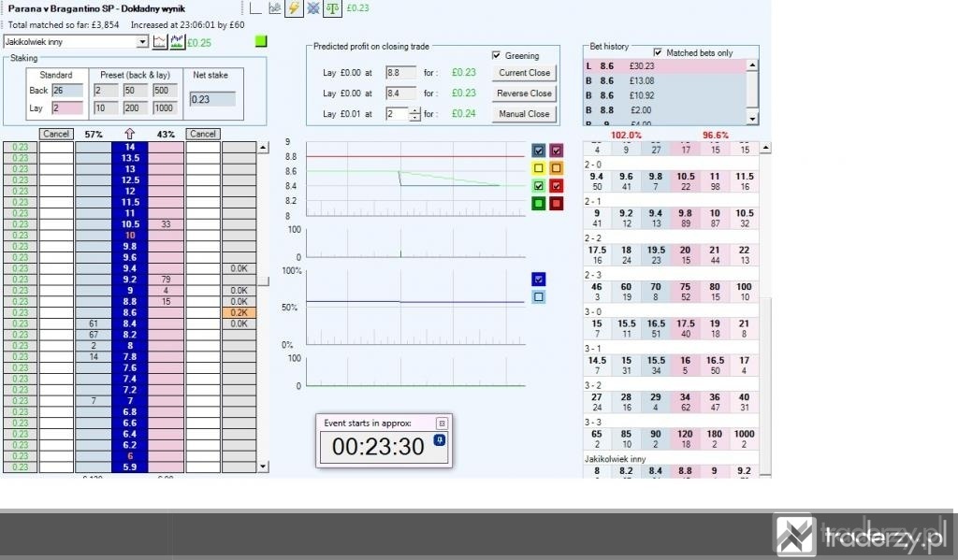Select the L 8.6 £30.23 bet history row
The width and height of the screenshot is (958, 560).
(x=665, y=66)
